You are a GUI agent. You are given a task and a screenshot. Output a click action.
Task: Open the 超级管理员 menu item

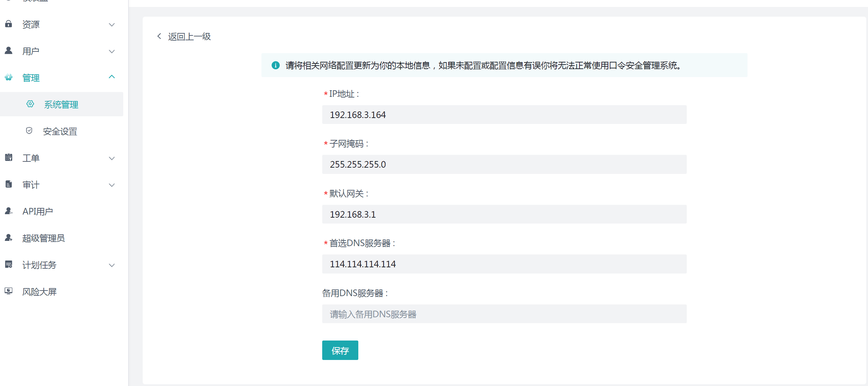tap(43, 238)
